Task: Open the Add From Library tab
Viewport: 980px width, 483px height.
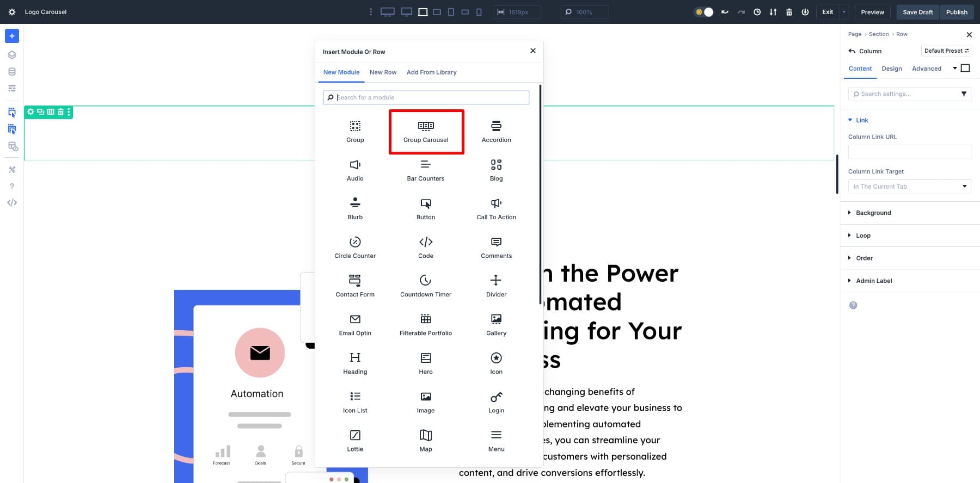Action: (431, 72)
